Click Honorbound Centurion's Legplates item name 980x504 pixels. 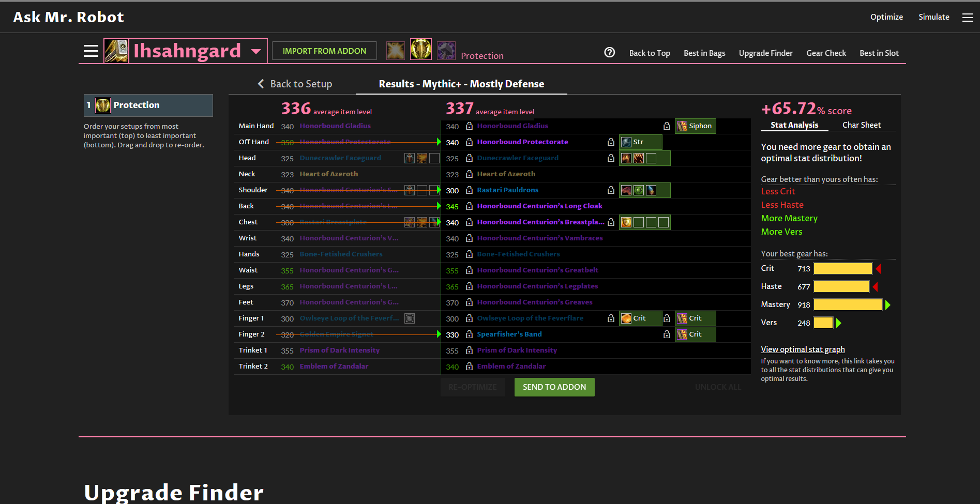(x=537, y=286)
